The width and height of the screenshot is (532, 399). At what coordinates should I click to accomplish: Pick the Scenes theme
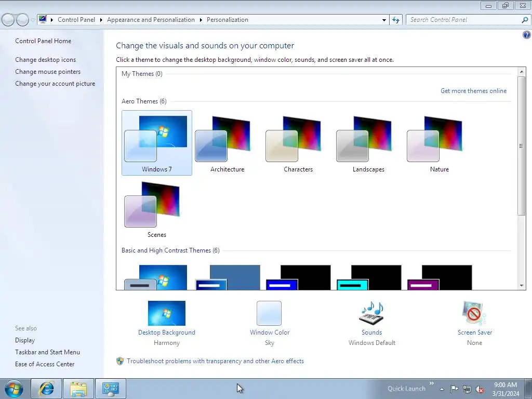(157, 208)
